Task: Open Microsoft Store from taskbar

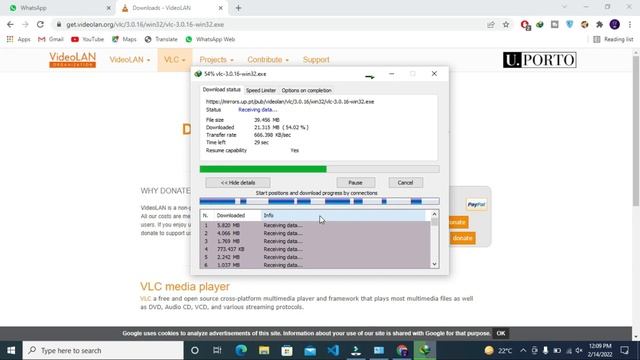Action: click(287, 350)
